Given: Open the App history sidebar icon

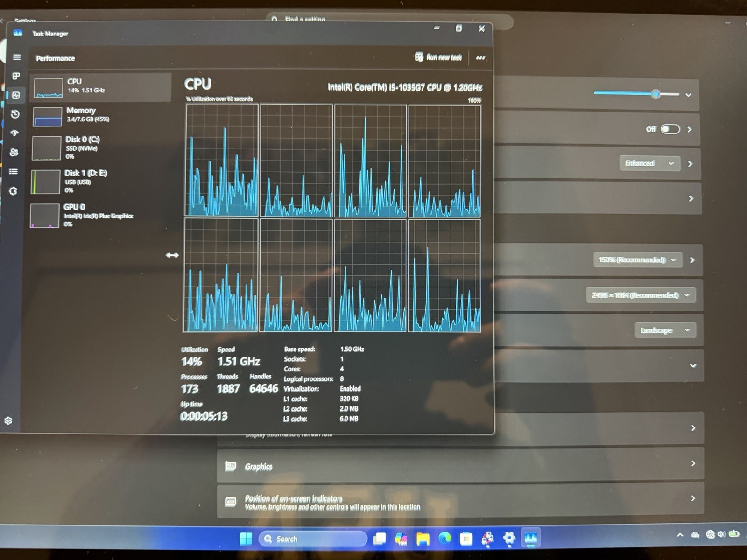Looking at the screenshot, I should pos(15,114).
